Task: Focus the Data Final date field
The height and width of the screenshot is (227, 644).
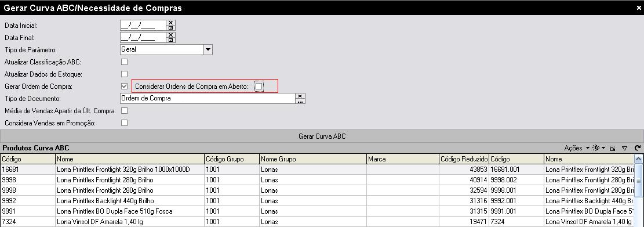Action: 143,38
